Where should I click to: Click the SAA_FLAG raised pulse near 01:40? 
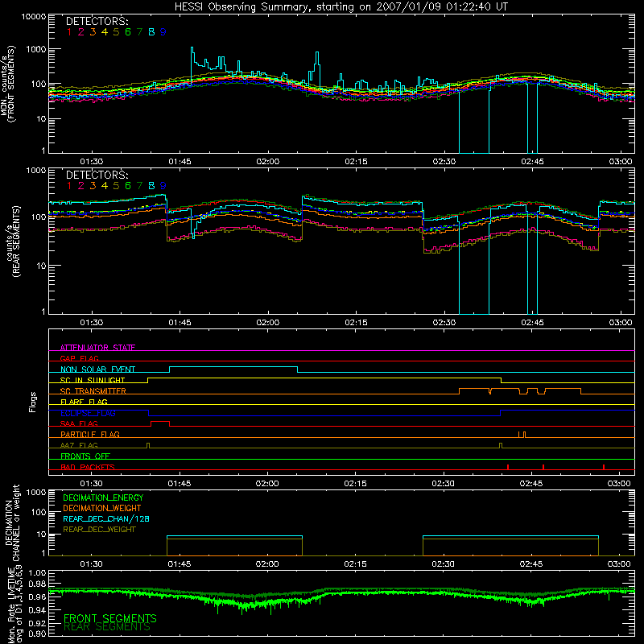point(160,422)
